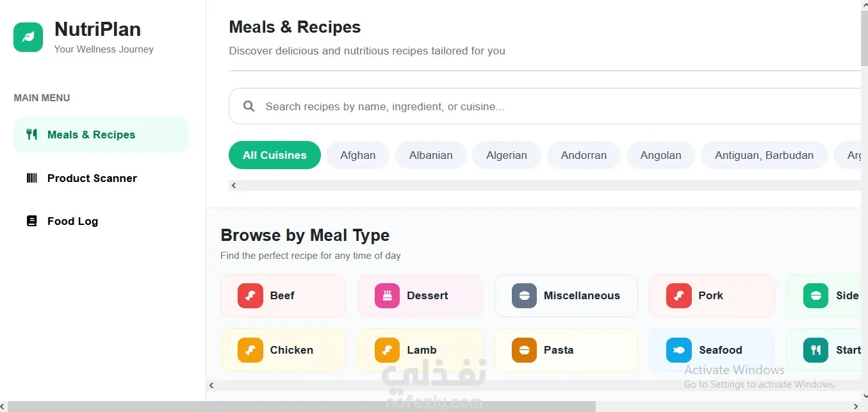The image size is (868, 412).
Task: Click the recipe search input field
Action: coord(545,106)
